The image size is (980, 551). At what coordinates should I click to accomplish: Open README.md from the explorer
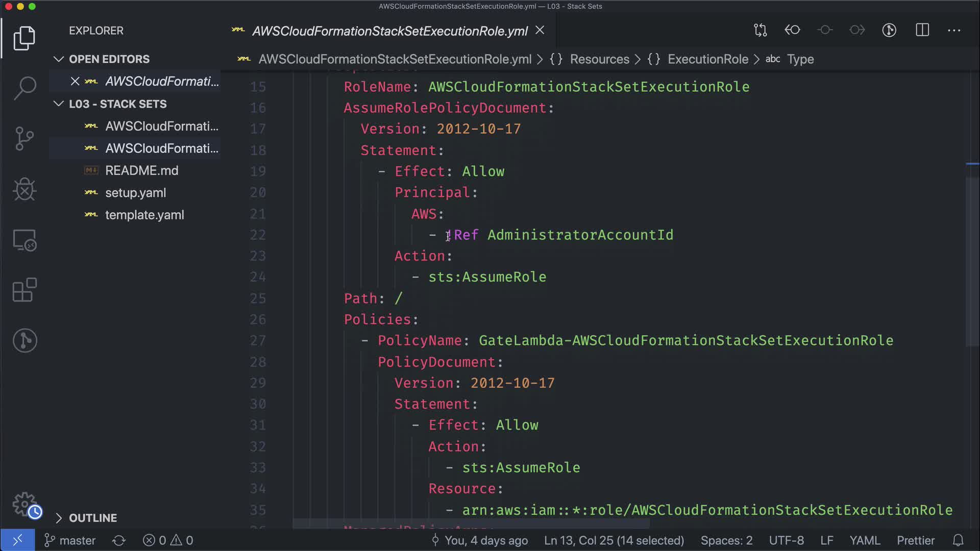click(x=141, y=170)
